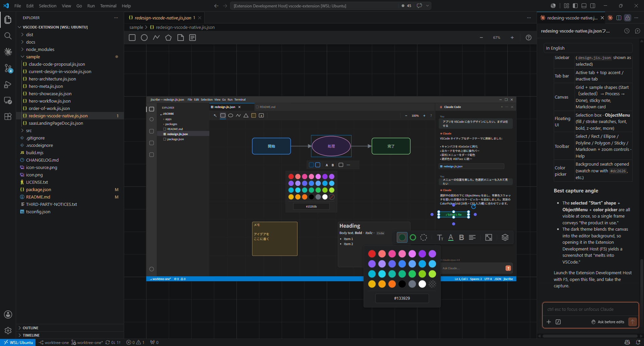644x346 pixels.
Task: Toggle editor group lock in Claude panel
Action: (x=628, y=18)
